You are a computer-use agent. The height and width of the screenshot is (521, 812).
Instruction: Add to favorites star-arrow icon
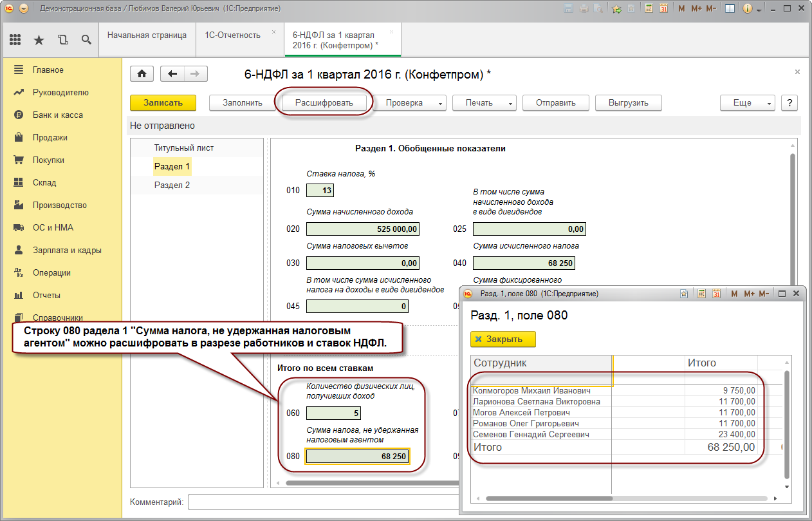(616, 9)
